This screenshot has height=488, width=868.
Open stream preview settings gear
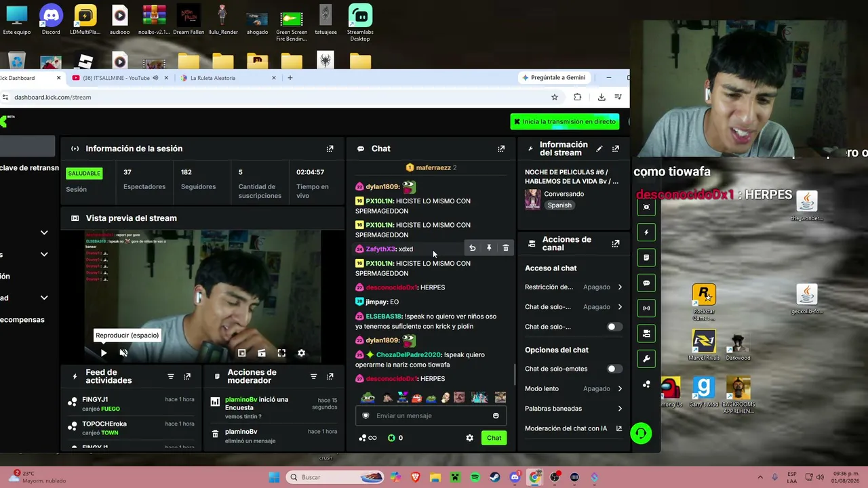[x=301, y=352]
